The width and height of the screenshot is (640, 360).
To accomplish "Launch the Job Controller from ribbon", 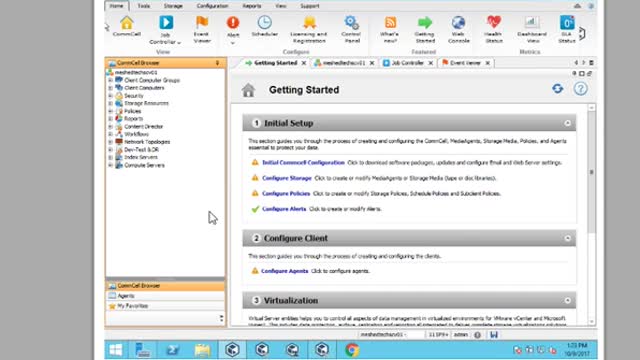I will tap(165, 30).
